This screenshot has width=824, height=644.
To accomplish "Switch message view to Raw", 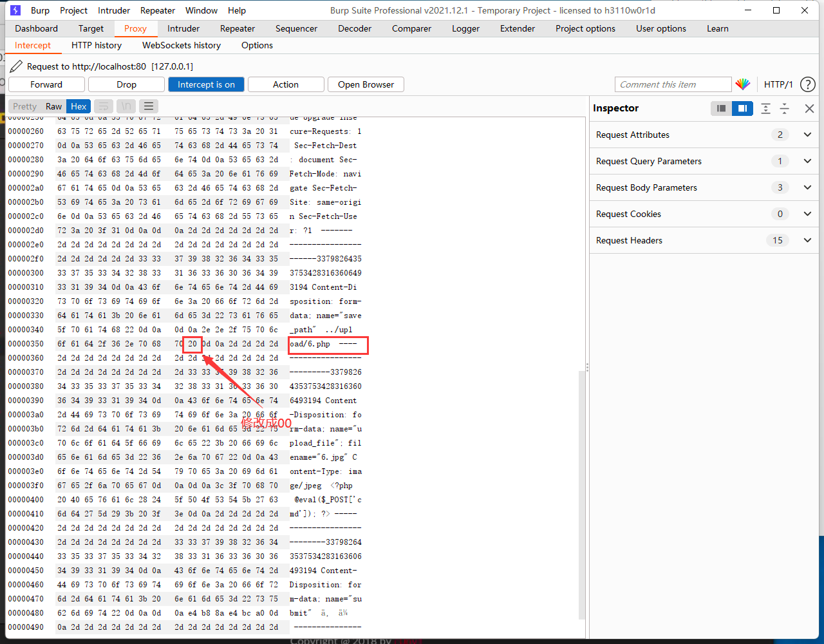I will coord(54,106).
